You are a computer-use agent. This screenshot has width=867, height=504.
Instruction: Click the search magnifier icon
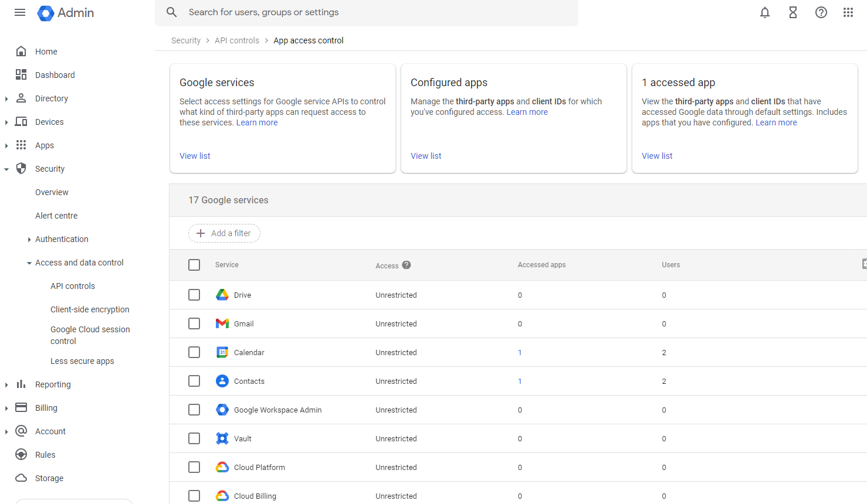click(172, 12)
